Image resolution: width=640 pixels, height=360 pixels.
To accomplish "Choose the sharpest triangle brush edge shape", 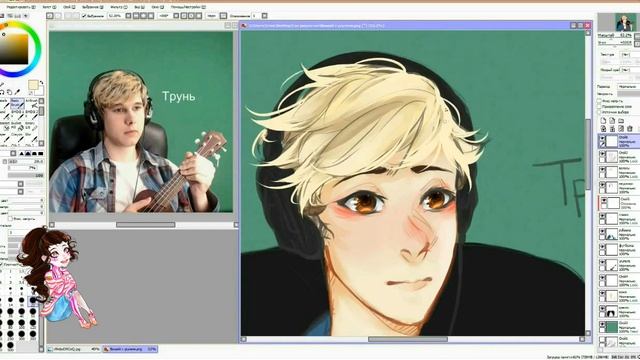I will tap(22, 153).
